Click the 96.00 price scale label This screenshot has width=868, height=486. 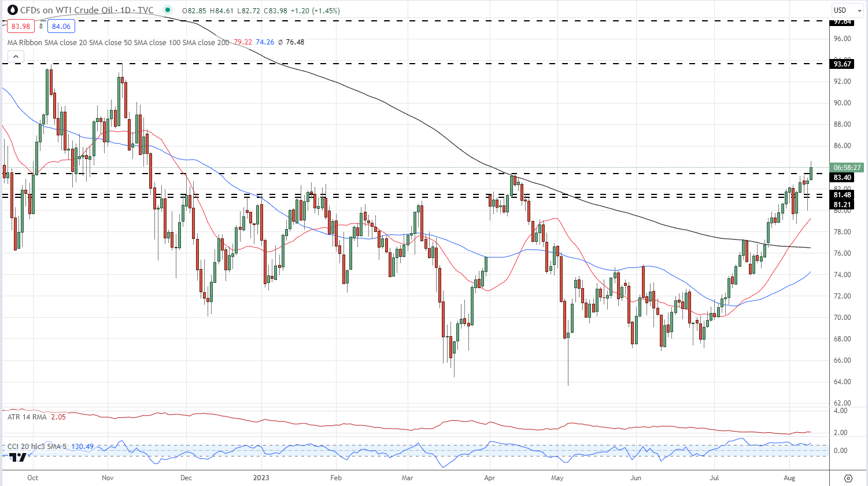point(842,39)
